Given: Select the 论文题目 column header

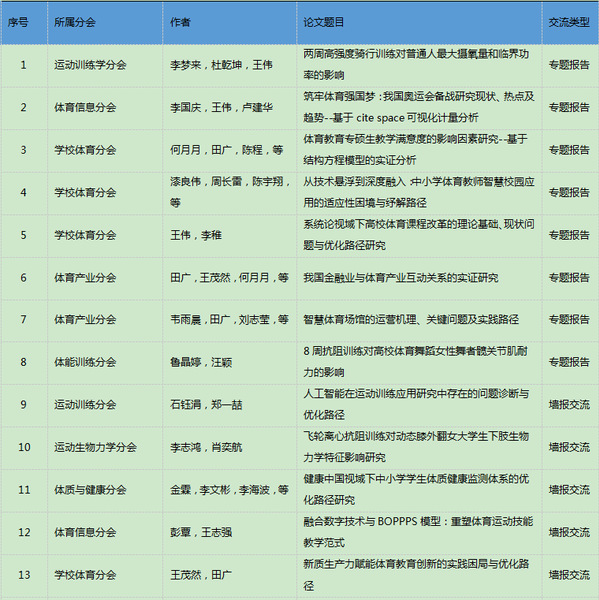Looking at the screenshot, I should pos(323,22).
